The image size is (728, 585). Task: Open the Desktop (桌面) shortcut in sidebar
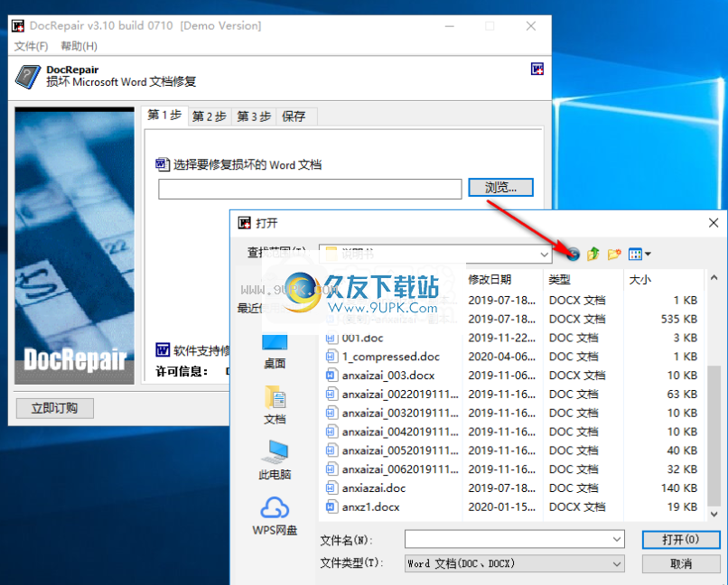pos(275,352)
